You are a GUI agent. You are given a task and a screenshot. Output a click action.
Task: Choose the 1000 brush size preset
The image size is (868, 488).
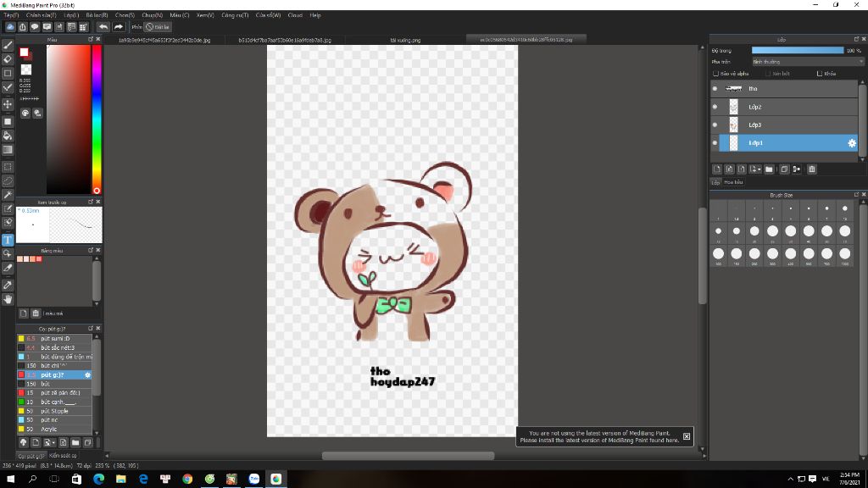pos(845,254)
